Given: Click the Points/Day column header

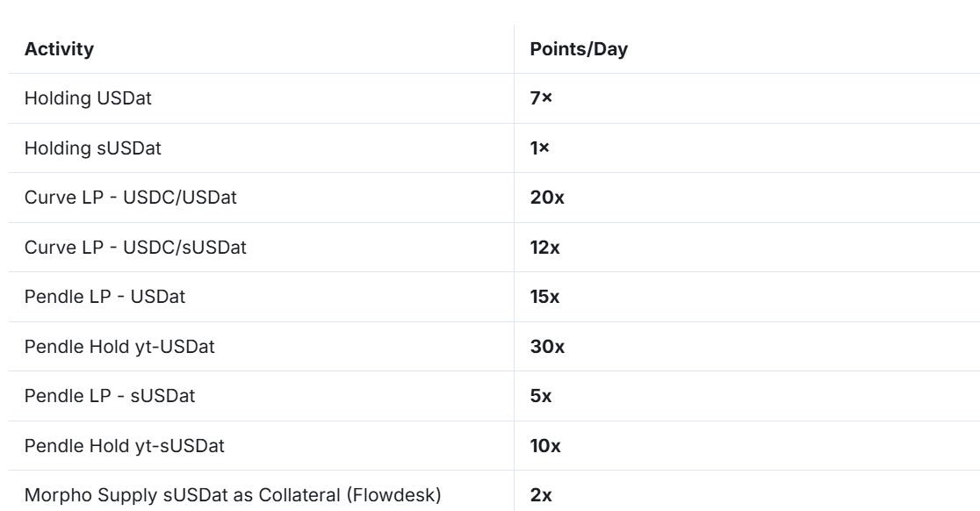Looking at the screenshot, I should (579, 49).
